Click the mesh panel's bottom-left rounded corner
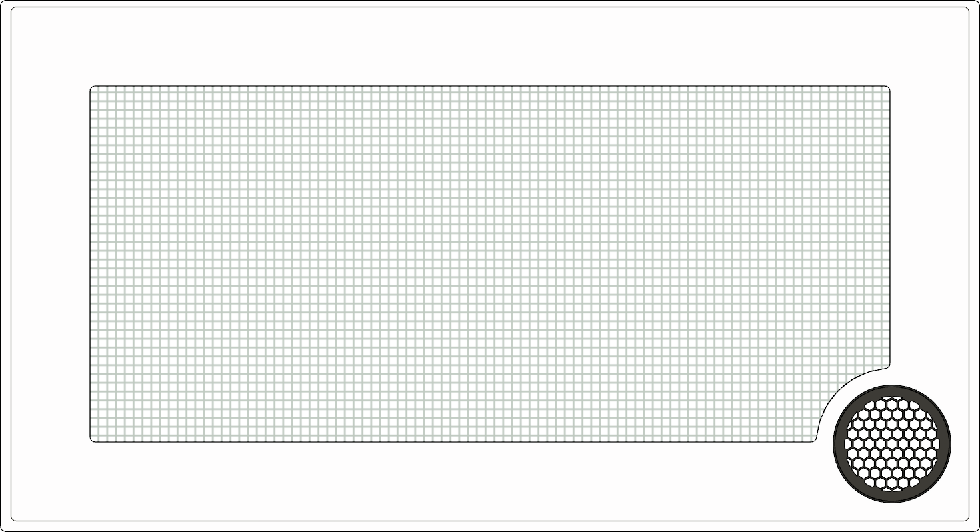The image size is (980, 532). (x=93, y=439)
